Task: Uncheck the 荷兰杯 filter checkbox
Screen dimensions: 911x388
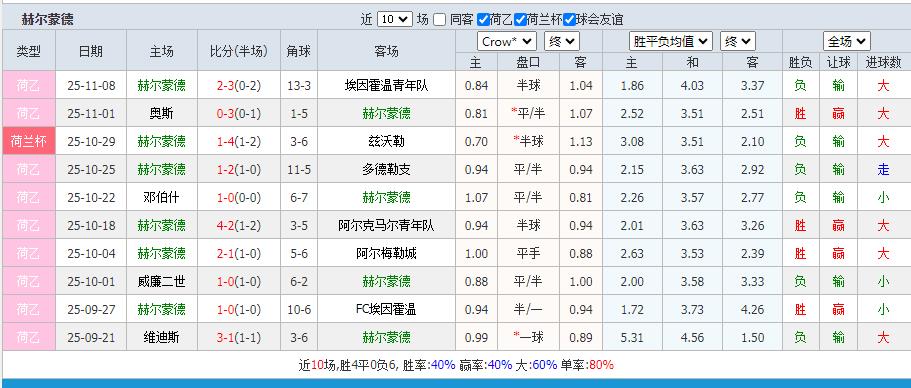Action: pos(520,20)
